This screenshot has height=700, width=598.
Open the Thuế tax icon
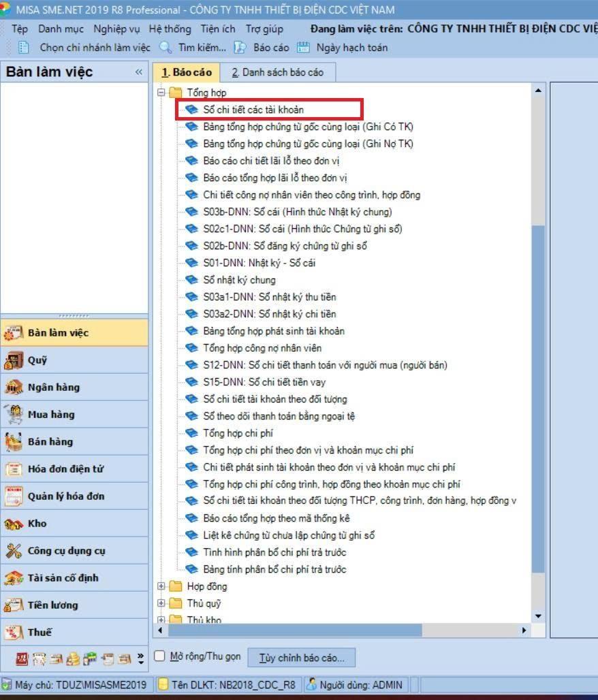tap(14, 633)
